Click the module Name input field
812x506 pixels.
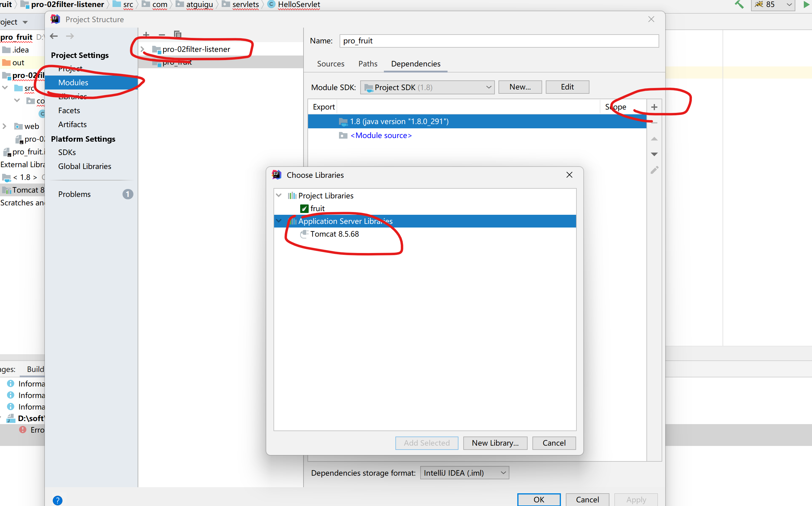click(x=499, y=41)
